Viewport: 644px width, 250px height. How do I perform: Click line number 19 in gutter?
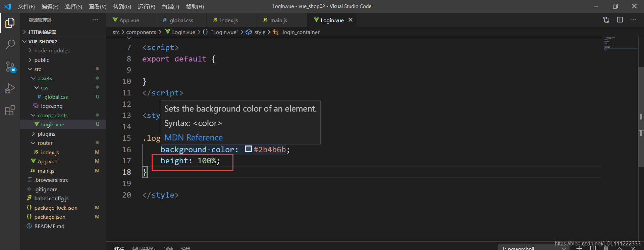point(126,183)
